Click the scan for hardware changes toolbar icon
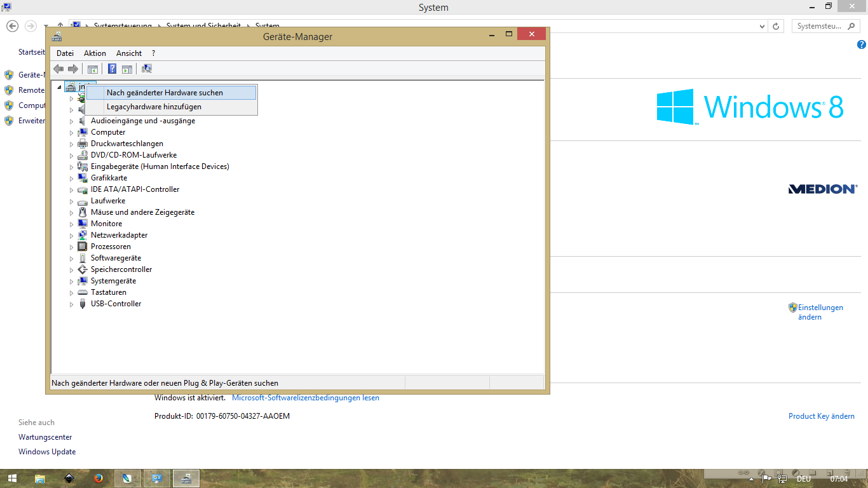 tap(147, 69)
